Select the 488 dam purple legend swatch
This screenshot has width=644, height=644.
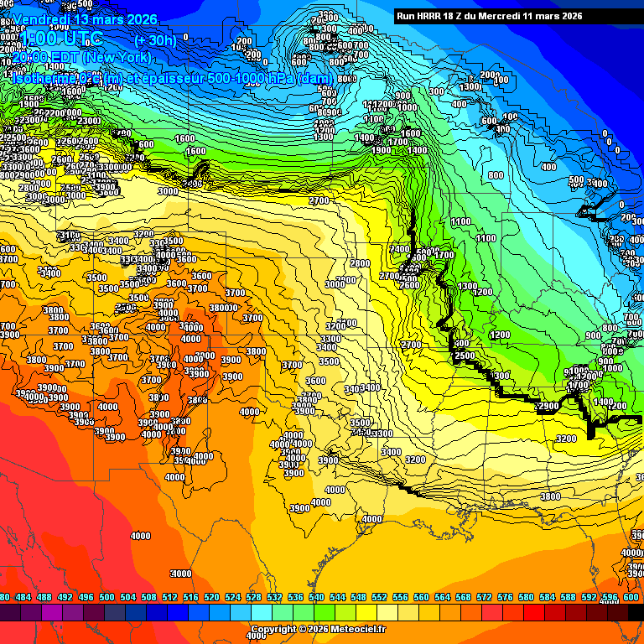click(44, 613)
